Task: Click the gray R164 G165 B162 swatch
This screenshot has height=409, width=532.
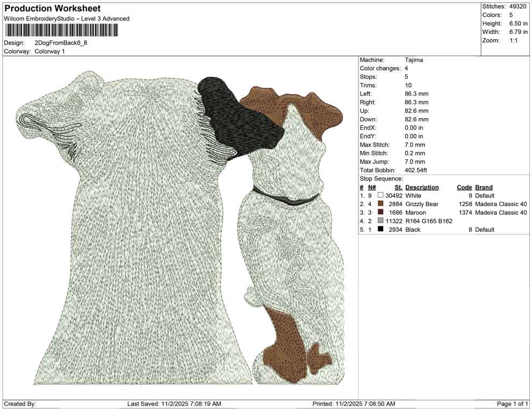Action: [x=380, y=221]
